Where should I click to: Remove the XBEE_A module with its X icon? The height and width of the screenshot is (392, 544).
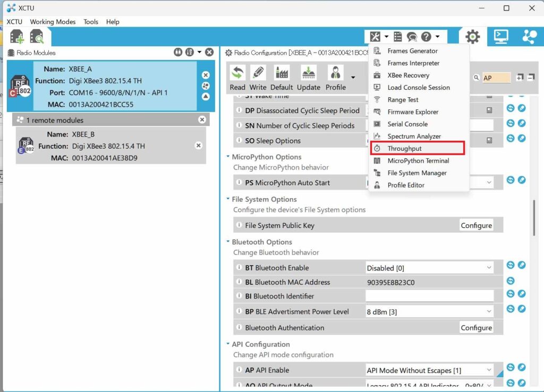[206, 75]
